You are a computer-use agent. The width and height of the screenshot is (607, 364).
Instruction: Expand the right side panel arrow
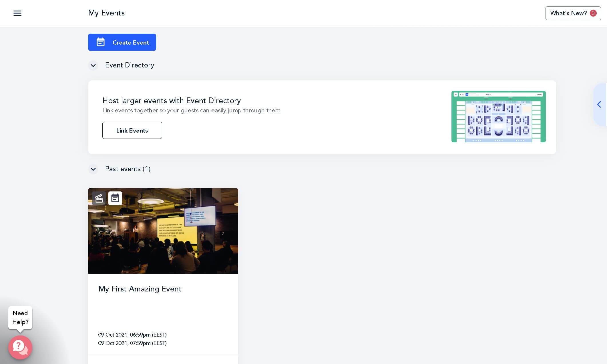coord(599,105)
